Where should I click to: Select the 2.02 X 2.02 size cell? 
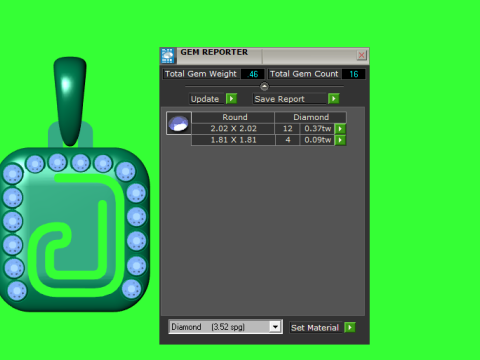pos(233,129)
